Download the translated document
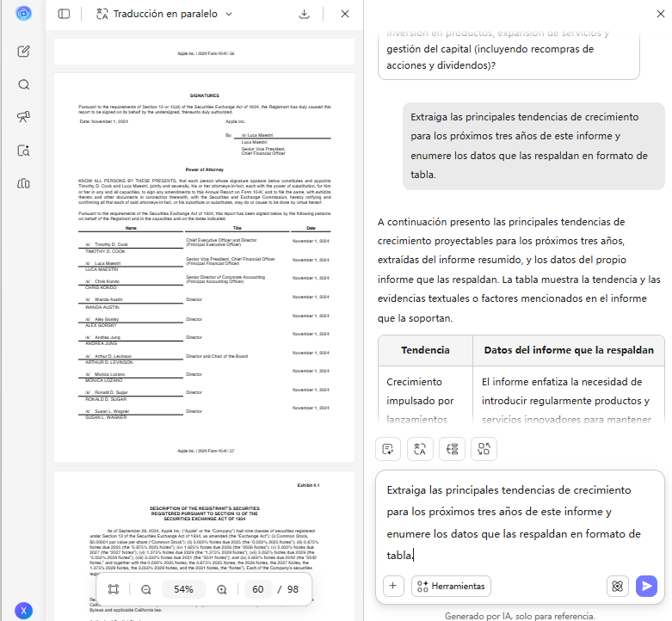Viewport: 672px width, 621px height. tap(304, 14)
